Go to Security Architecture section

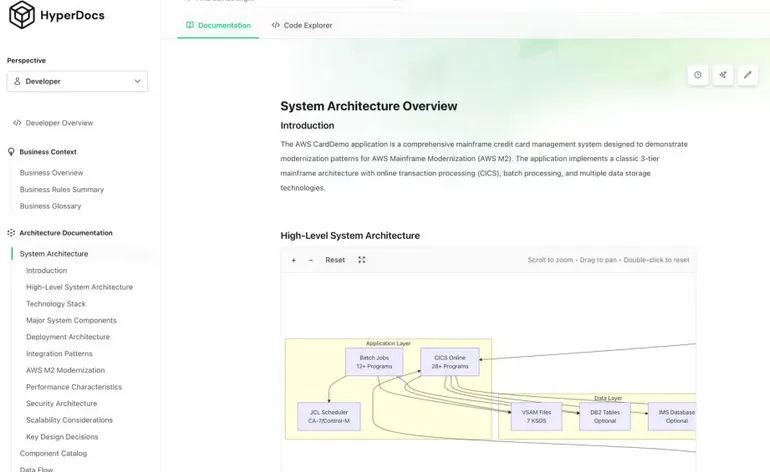(62, 404)
